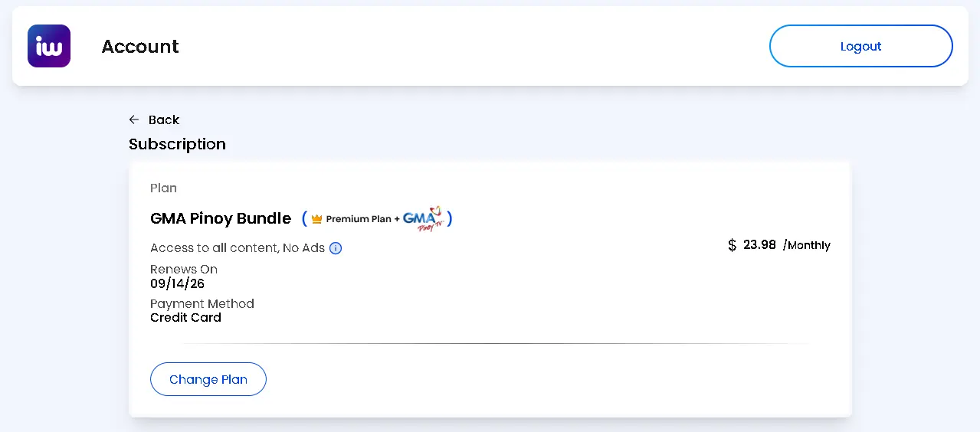Click the /Monthly billing period label

click(807, 245)
